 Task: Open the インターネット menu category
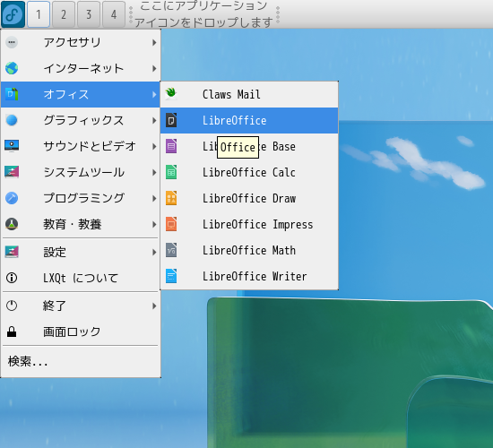(81, 68)
